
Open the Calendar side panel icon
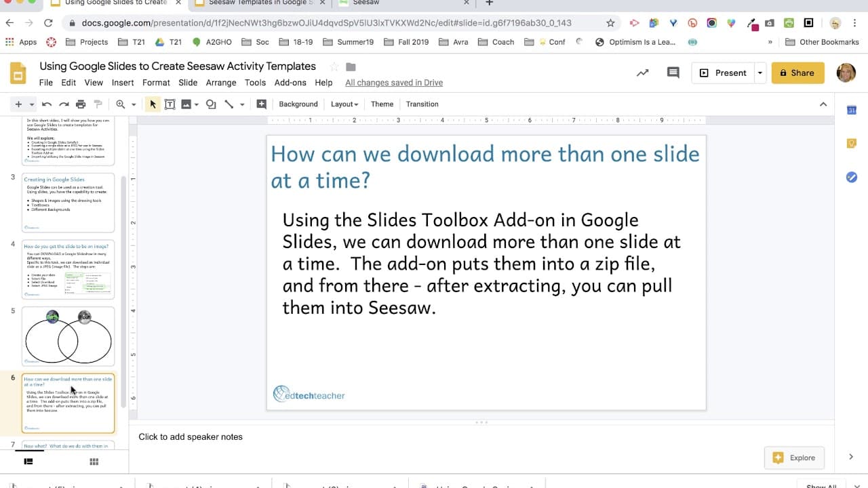[x=852, y=110]
